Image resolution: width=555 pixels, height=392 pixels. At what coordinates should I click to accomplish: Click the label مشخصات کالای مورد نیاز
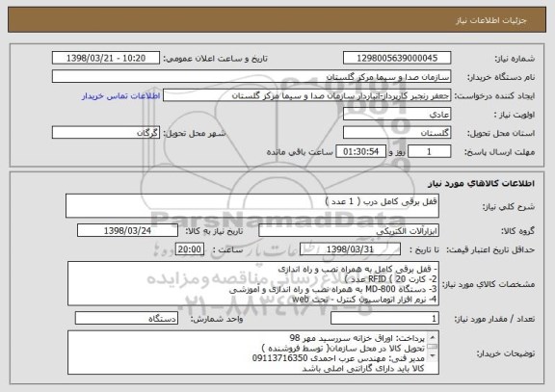coord(489,284)
